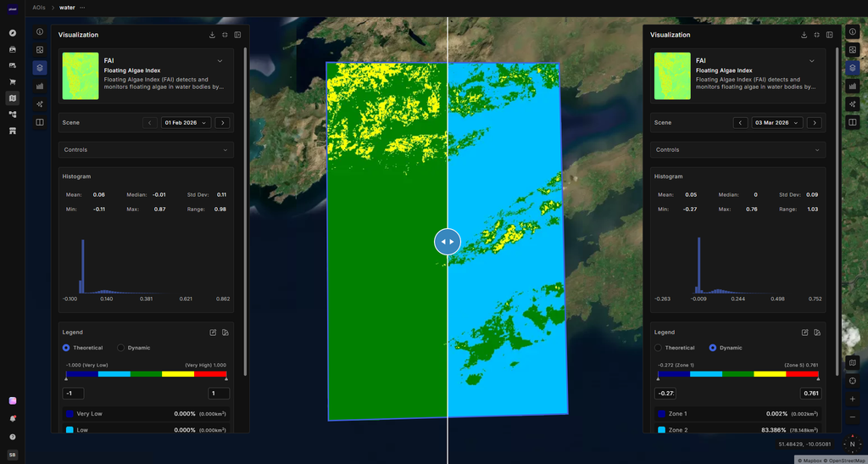Open the shopping cart icon in left sidebar
Viewport: 868px width, 464px height.
point(12,82)
